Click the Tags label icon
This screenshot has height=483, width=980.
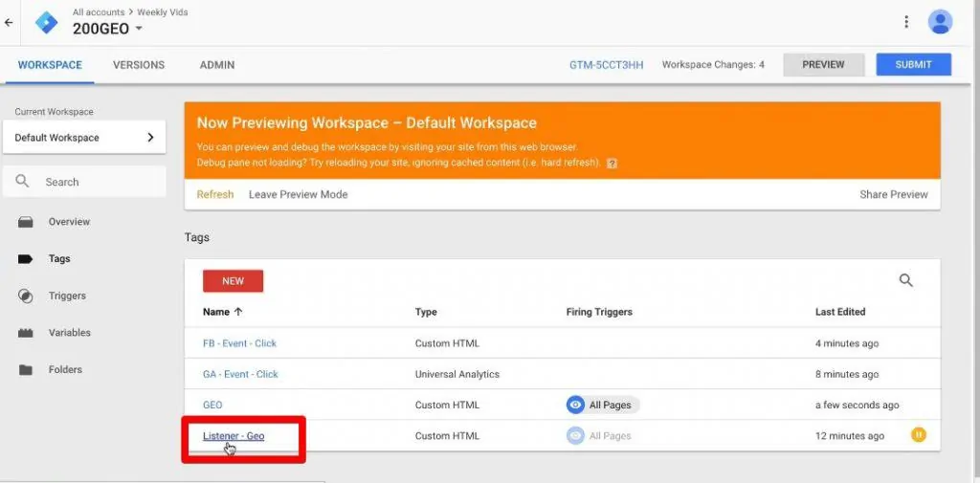pos(26,258)
